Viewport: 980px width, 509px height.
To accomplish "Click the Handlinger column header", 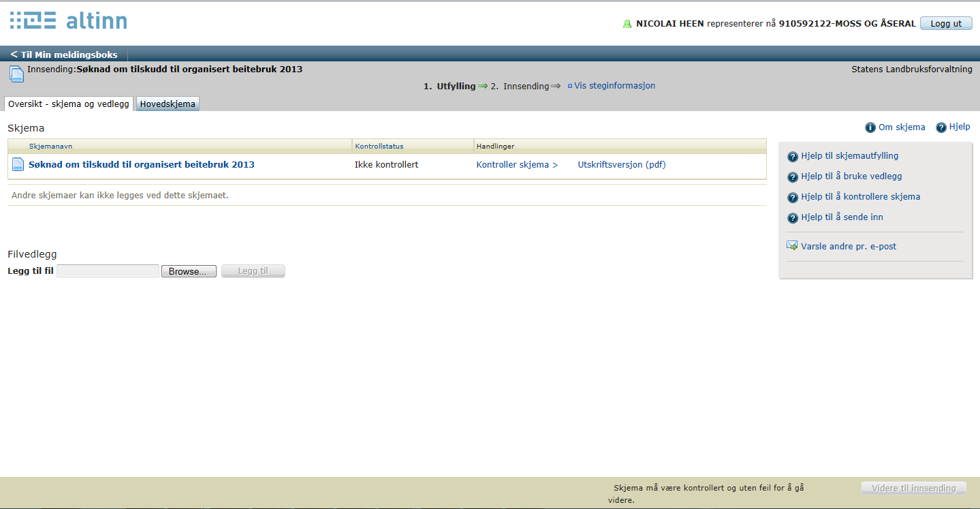I will (x=495, y=146).
